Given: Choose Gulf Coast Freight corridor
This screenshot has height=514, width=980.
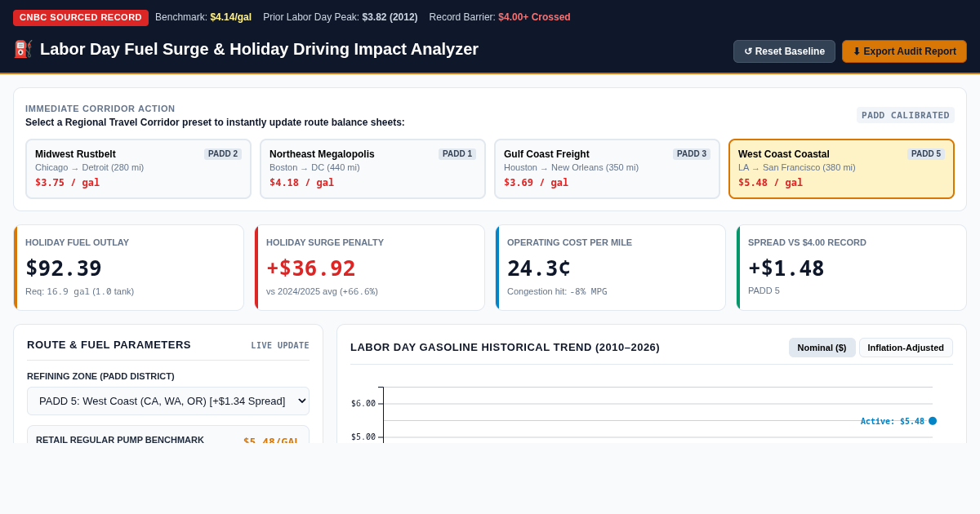Looking at the screenshot, I should [607, 169].
